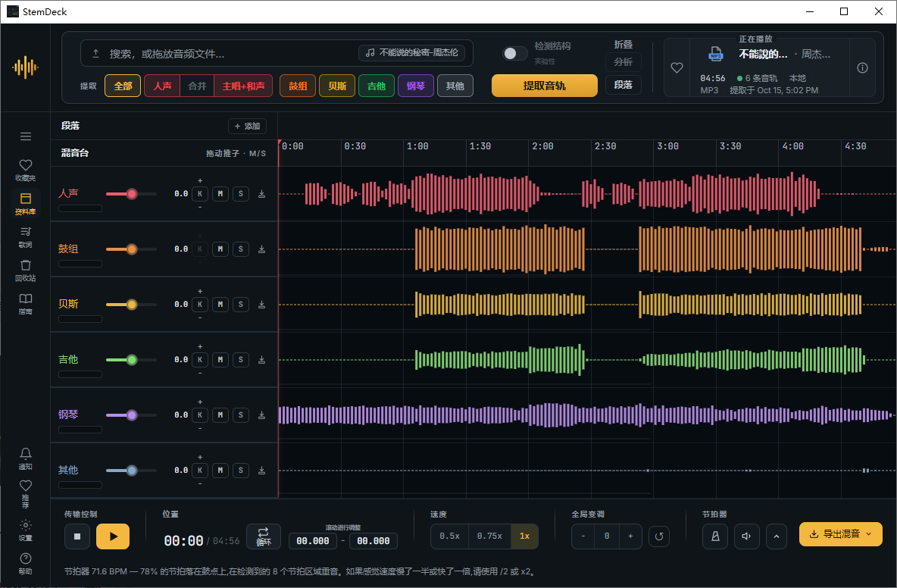Open the 回收站 recycle bin
Screen dimensions: 897x588
(25, 271)
